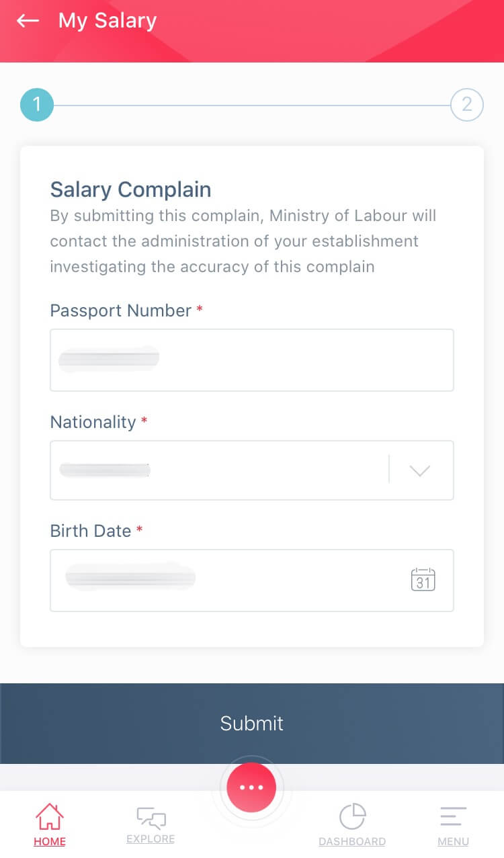Submit the salary complain form
504x858 pixels.
coord(252,723)
